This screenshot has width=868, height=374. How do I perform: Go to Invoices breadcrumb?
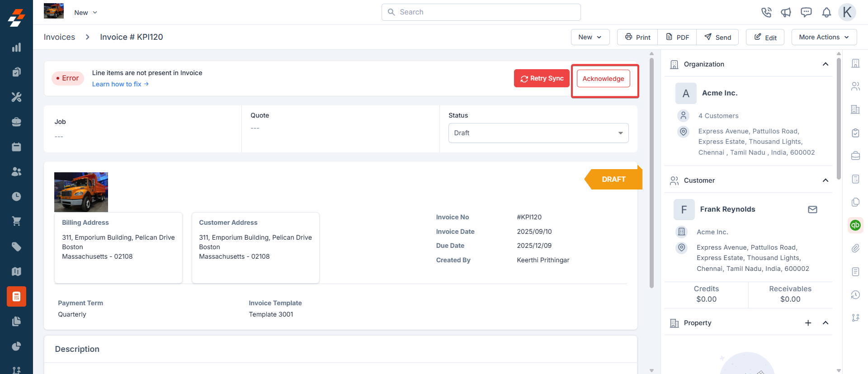point(59,37)
